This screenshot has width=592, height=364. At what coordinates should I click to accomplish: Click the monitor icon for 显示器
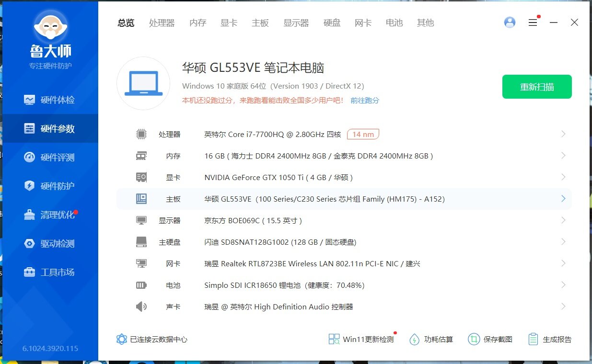pos(141,220)
